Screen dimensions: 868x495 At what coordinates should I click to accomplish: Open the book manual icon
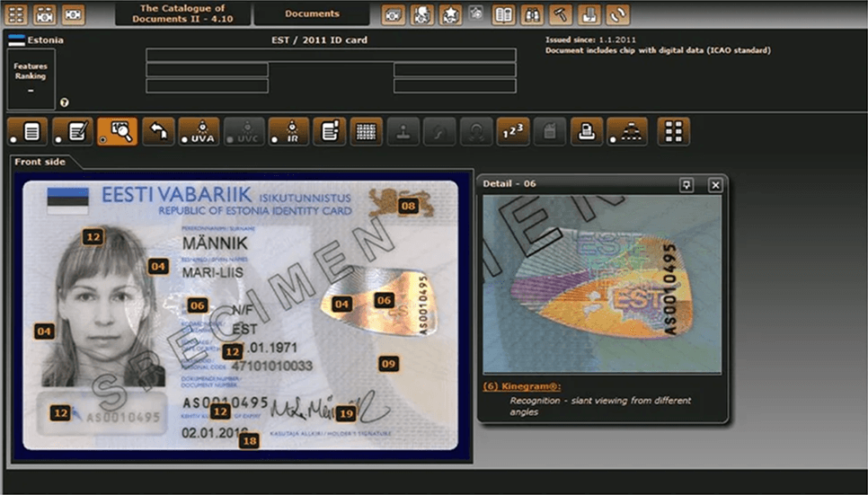pyautogui.click(x=503, y=15)
